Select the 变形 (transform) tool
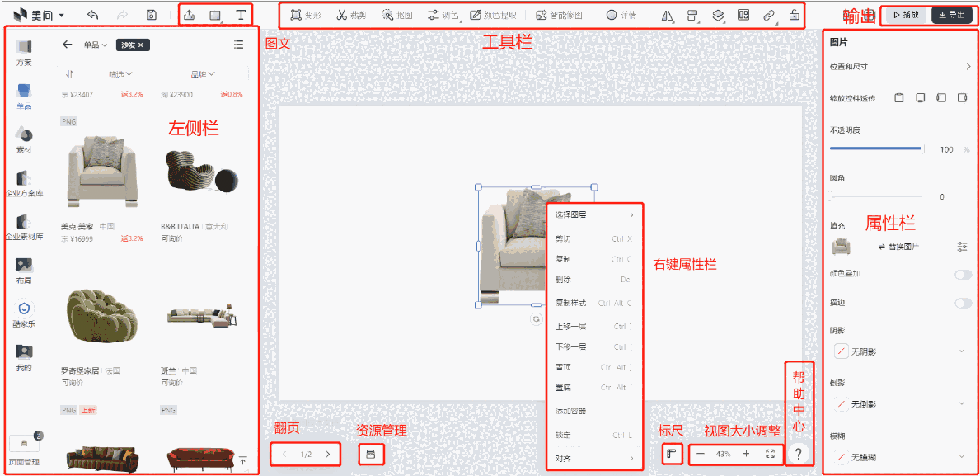The width and height of the screenshot is (980, 476). [306, 14]
